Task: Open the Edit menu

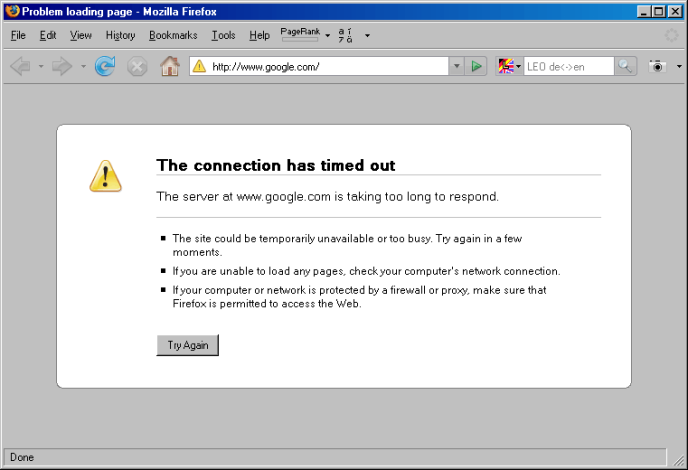Action: point(48,36)
